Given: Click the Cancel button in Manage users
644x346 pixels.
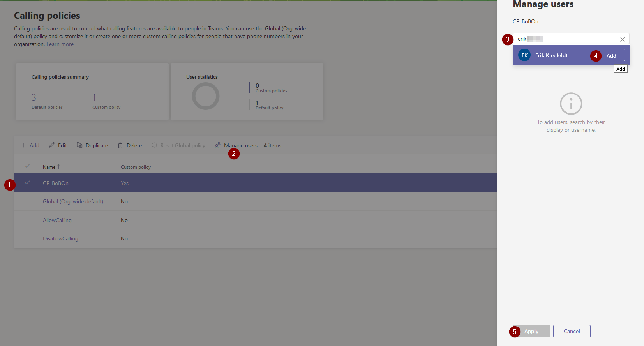Looking at the screenshot, I should (x=572, y=331).
